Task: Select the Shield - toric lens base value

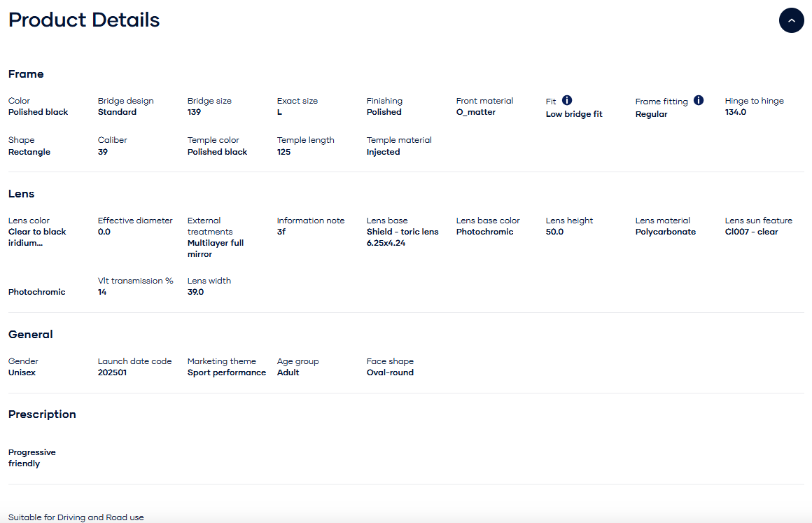Action: coord(402,237)
